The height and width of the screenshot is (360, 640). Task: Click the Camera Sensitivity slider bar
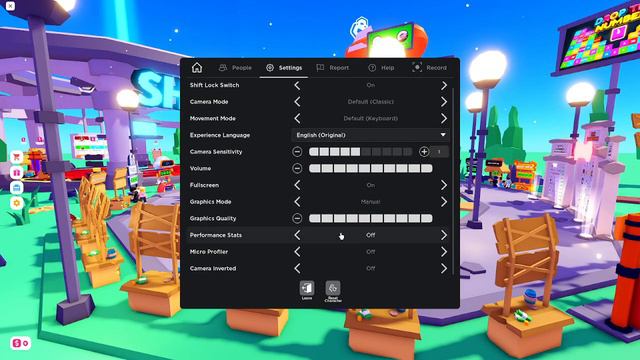[361, 152]
